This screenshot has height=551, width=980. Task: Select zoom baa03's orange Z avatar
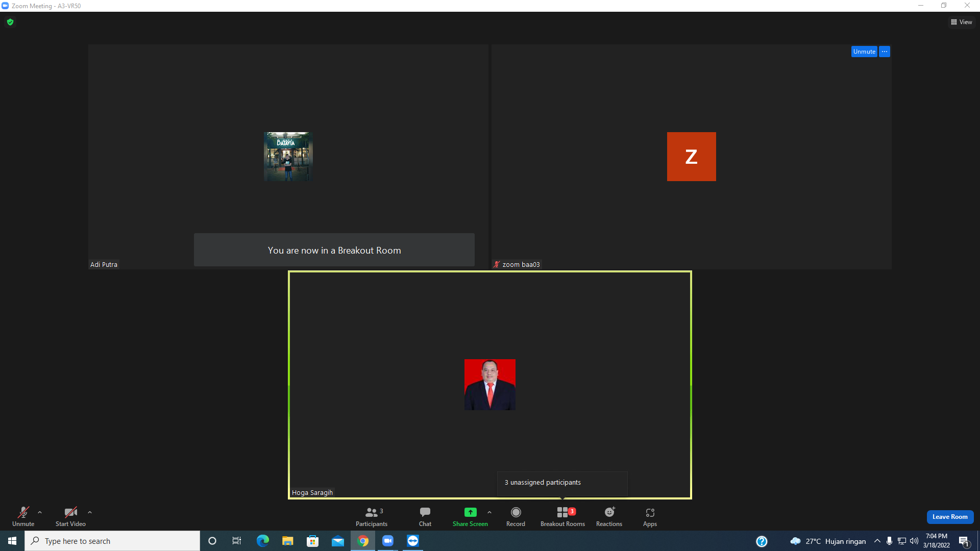click(x=691, y=157)
